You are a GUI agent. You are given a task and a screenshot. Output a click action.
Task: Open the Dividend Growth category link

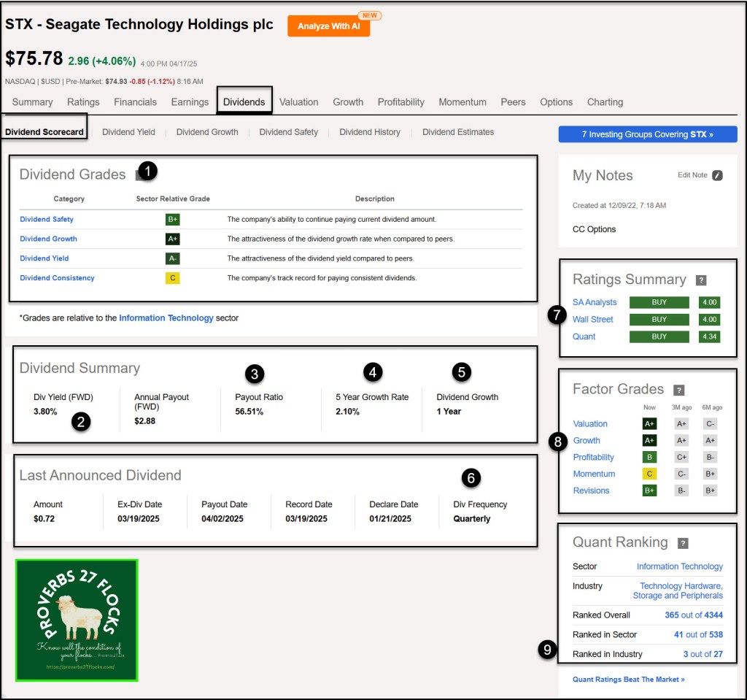pyautogui.click(x=48, y=239)
